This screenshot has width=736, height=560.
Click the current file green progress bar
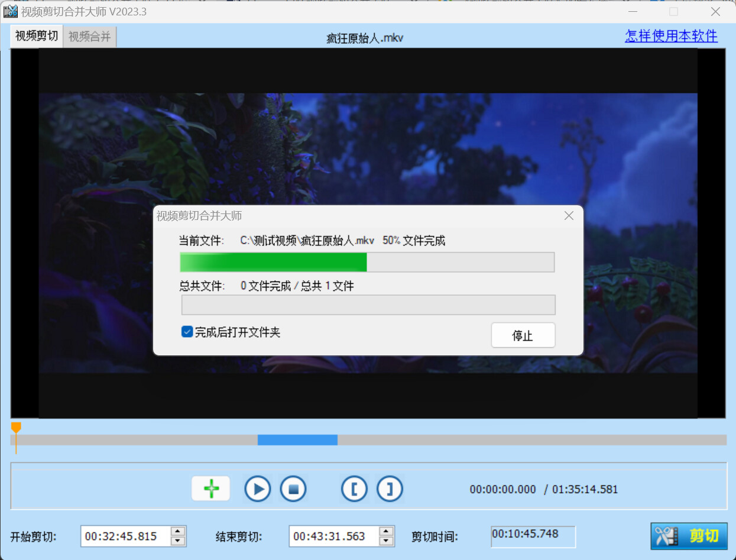[367, 263]
